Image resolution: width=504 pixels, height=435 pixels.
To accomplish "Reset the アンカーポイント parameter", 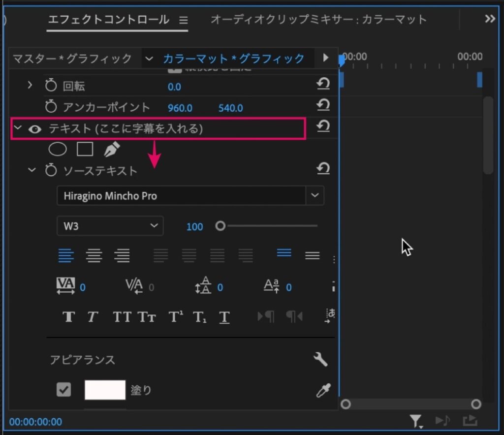I will pos(323,105).
